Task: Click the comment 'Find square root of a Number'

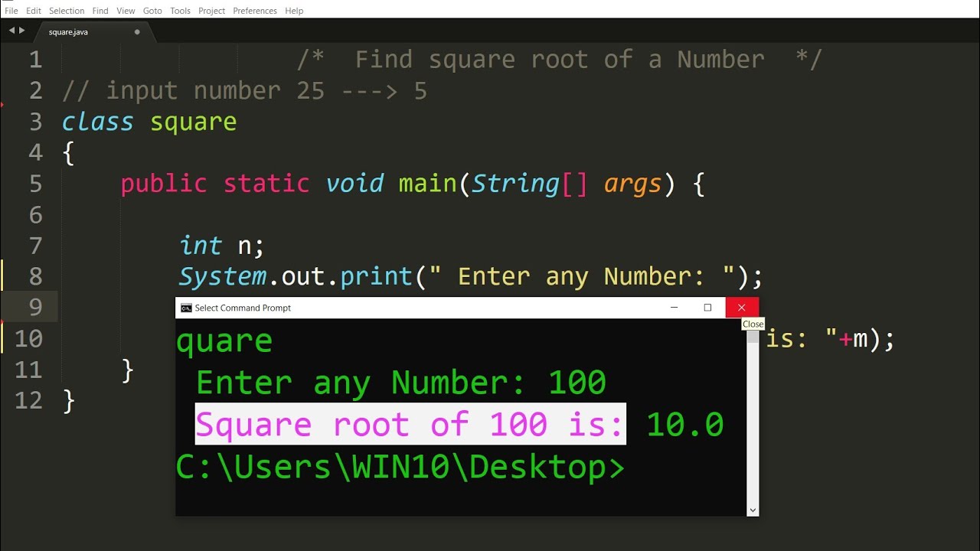Action: pyautogui.click(x=560, y=60)
